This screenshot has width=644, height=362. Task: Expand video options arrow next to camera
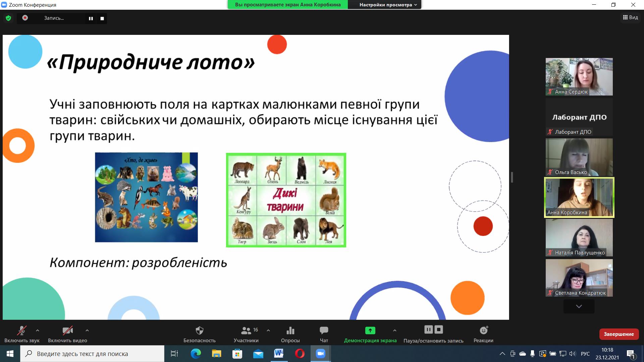click(x=87, y=330)
